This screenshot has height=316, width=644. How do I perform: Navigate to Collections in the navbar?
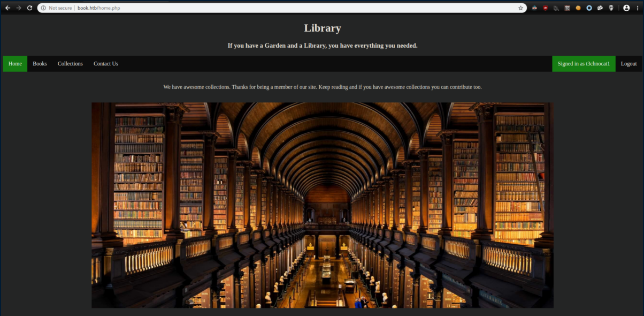click(70, 64)
